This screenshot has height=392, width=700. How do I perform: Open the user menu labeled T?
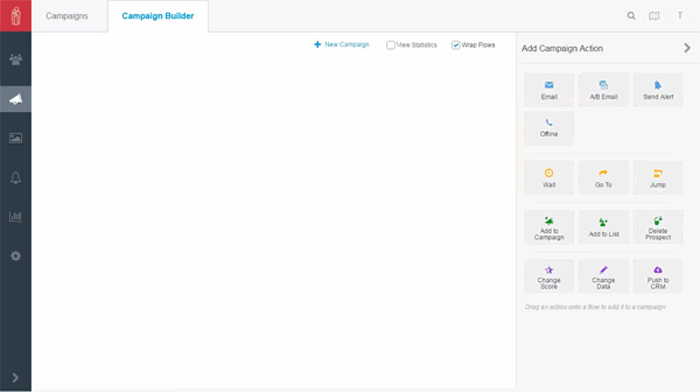point(680,16)
